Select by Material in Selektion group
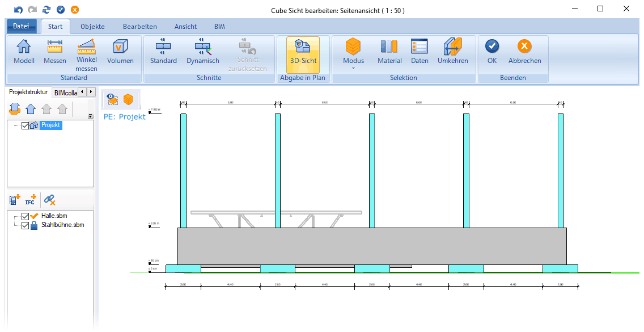Screen dimensions: 644x332 [x=389, y=52]
